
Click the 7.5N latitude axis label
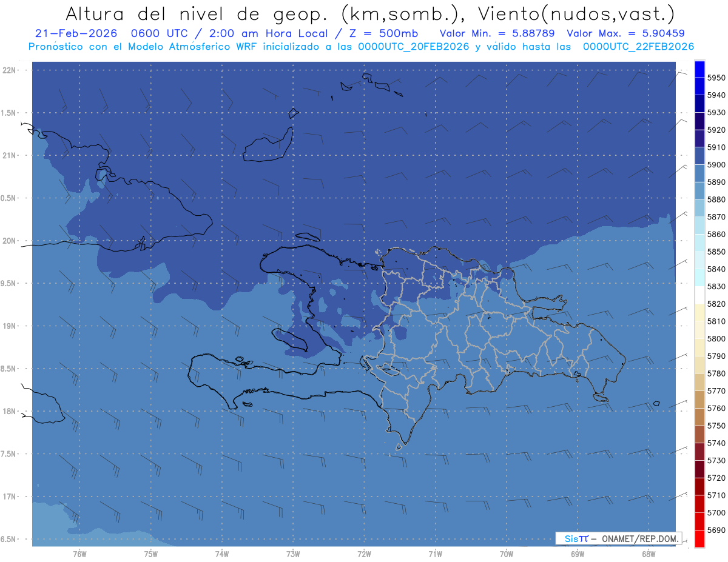pos(9,454)
